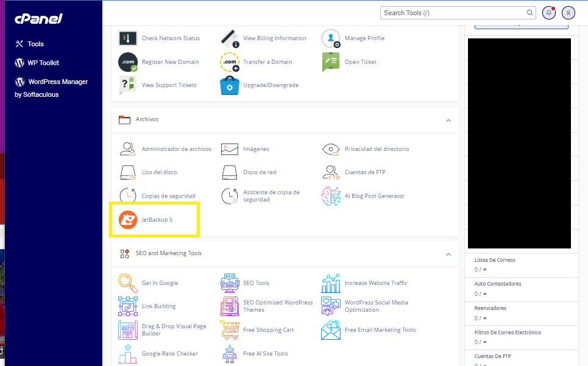Click the Google Rank Checker icon
The image size is (588, 366).
click(128, 354)
